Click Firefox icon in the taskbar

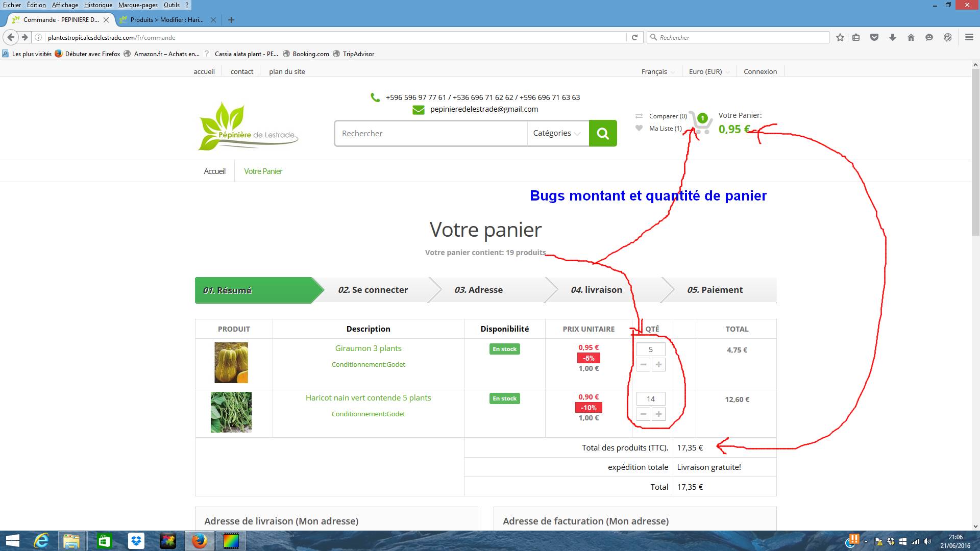[199, 541]
